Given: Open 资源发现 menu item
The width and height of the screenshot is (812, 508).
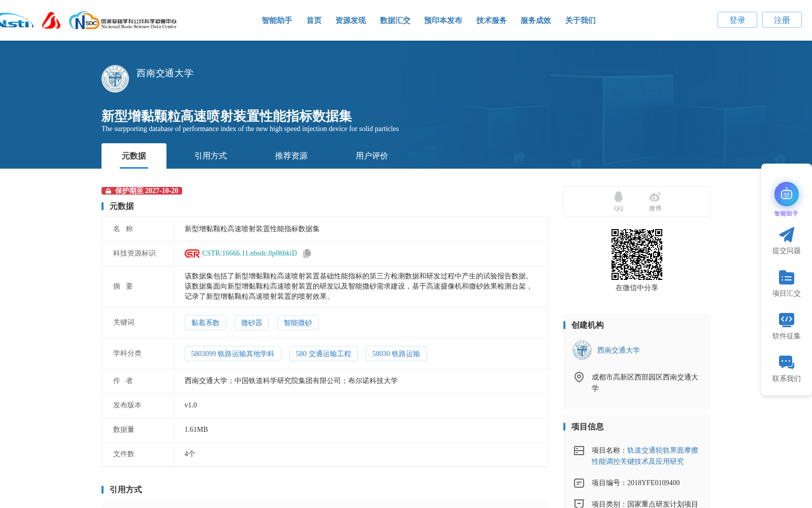Looking at the screenshot, I should (x=351, y=20).
